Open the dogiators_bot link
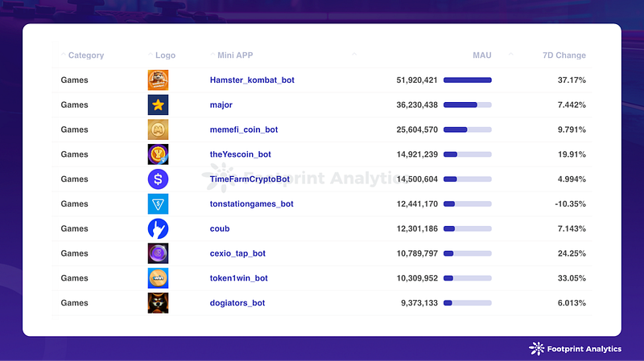Image resolution: width=644 pixels, height=361 pixels. [237, 303]
